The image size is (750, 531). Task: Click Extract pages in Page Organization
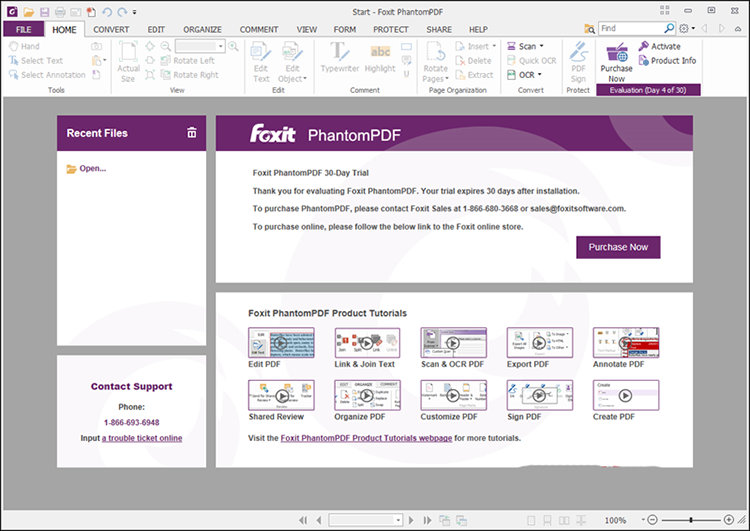tap(474, 75)
